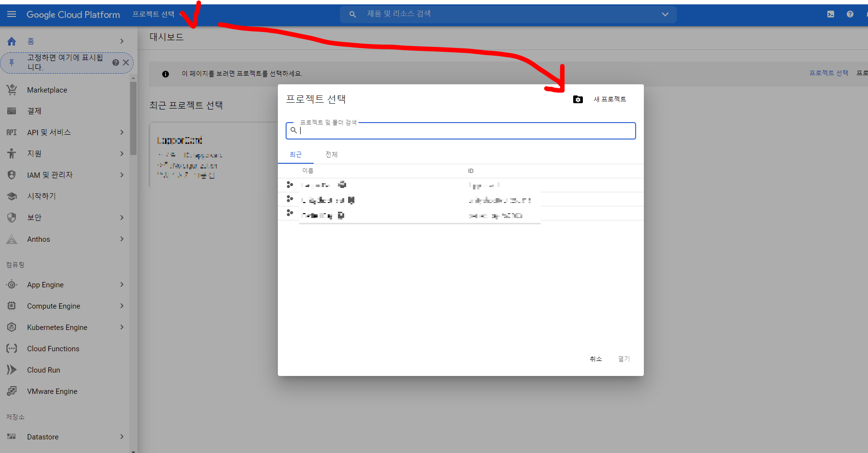This screenshot has height=453, width=868.
Task: Expand 지원 submenu chevron
Action: pyautogui.click(x=122, y=154)
